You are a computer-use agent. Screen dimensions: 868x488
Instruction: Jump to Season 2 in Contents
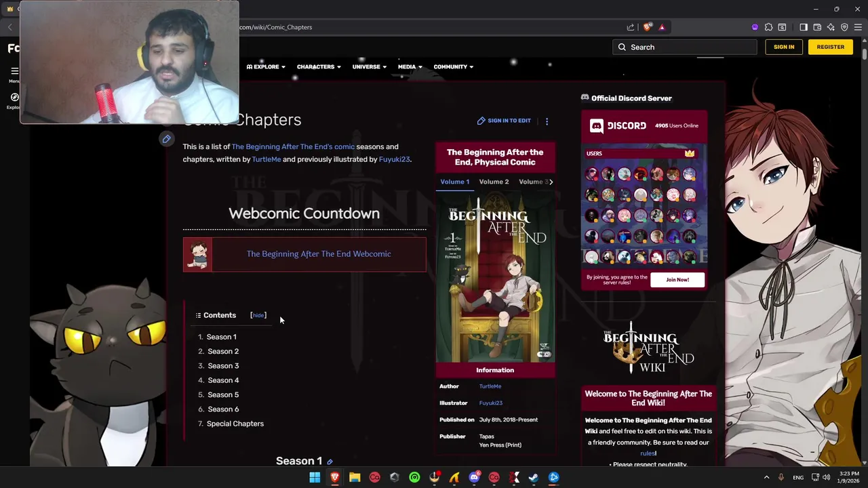pyautogui.click(x=223, y=351)
